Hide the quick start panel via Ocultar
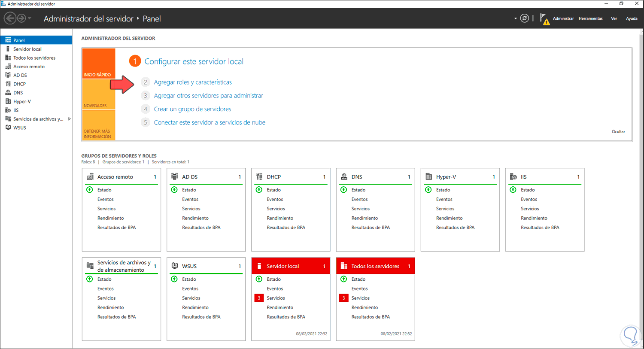The width and height of the screenshot is (644, 349). tap(618, 132)
